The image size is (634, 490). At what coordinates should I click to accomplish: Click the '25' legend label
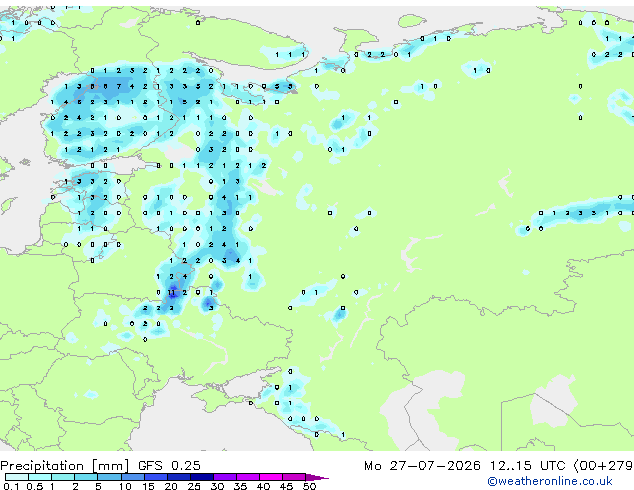[x=194, y=486]
